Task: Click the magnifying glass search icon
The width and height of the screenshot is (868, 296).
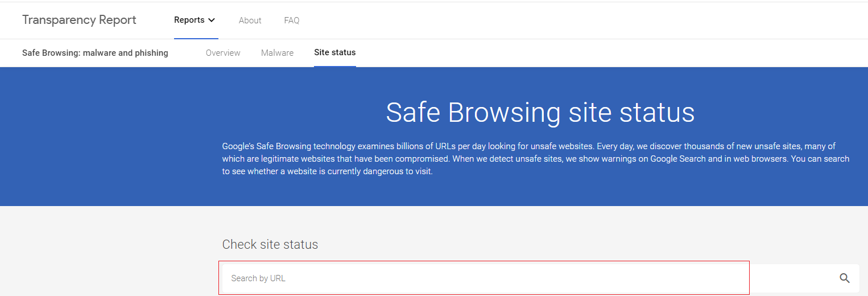Action: 845,278
